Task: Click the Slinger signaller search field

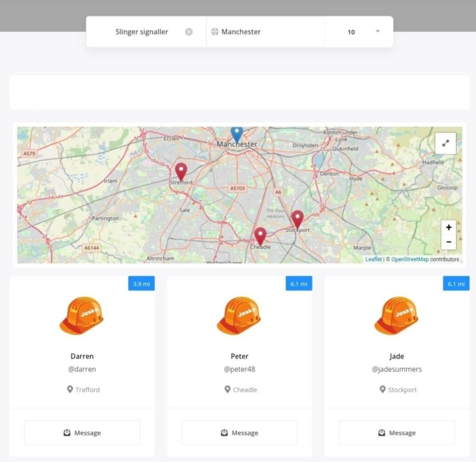Action: (x=142, y=32)
